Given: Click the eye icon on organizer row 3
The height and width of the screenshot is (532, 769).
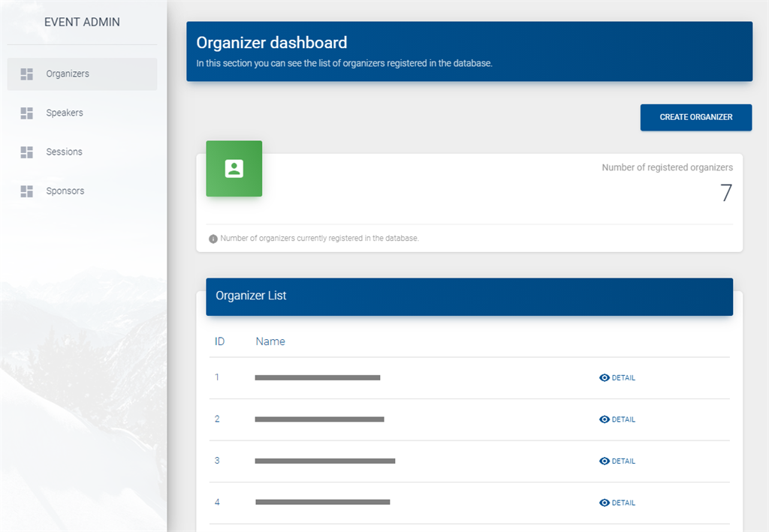Looking at the screenshot, I should pyautogui.click(x=602, y=461).
